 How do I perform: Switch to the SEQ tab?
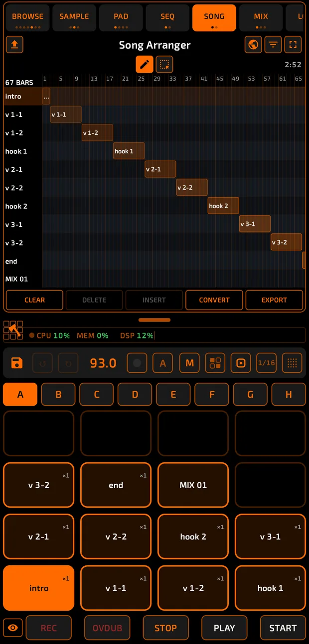pos(167,17)
